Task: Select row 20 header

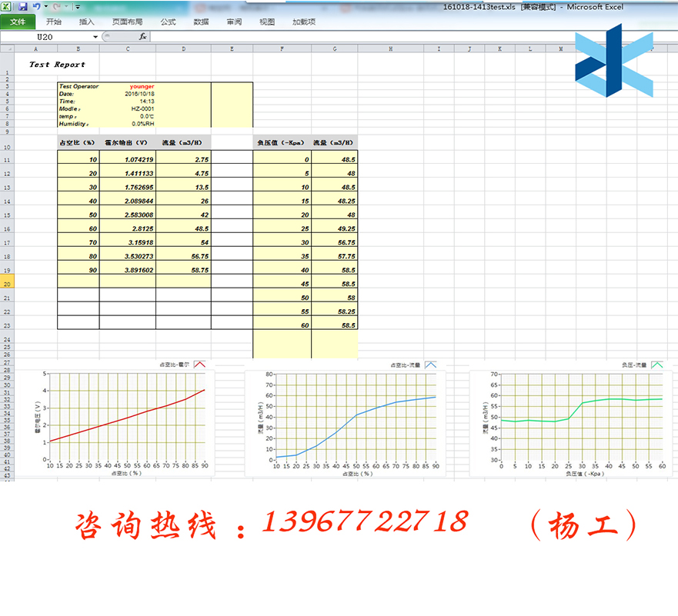Action: (x=7, y=282)
